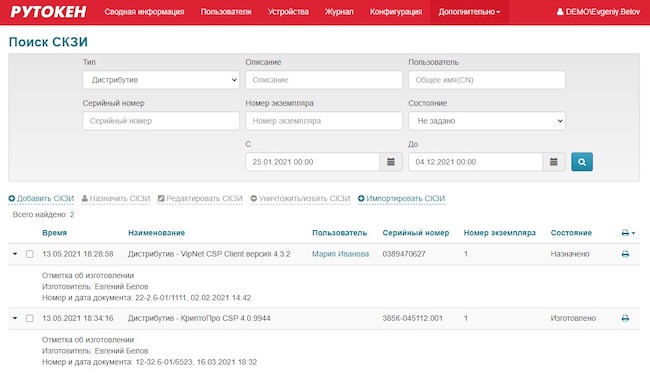This screenshot has height=389, width=650.
Task: Expand the Дополнительно dropdown menu
Action: (469, 12)
